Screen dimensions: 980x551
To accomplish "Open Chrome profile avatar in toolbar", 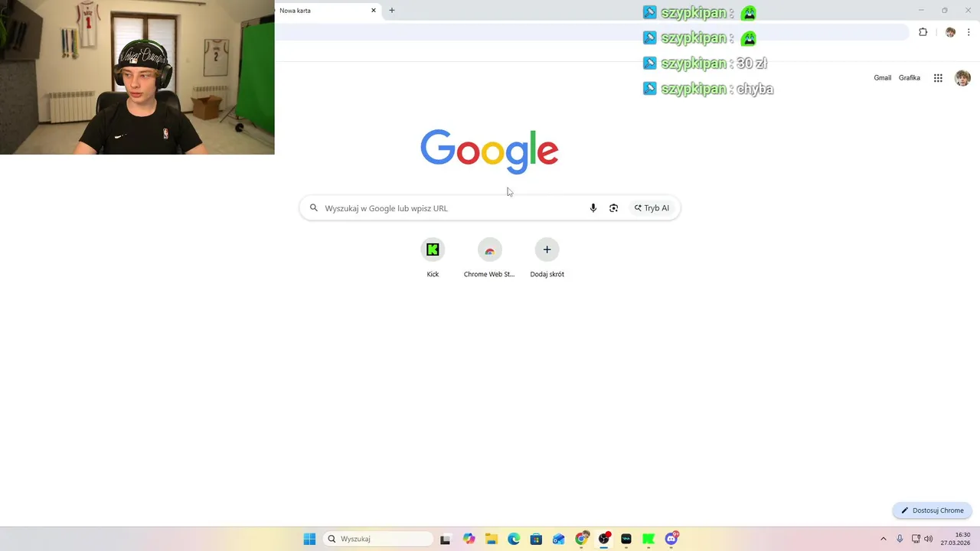I will 950,32.
